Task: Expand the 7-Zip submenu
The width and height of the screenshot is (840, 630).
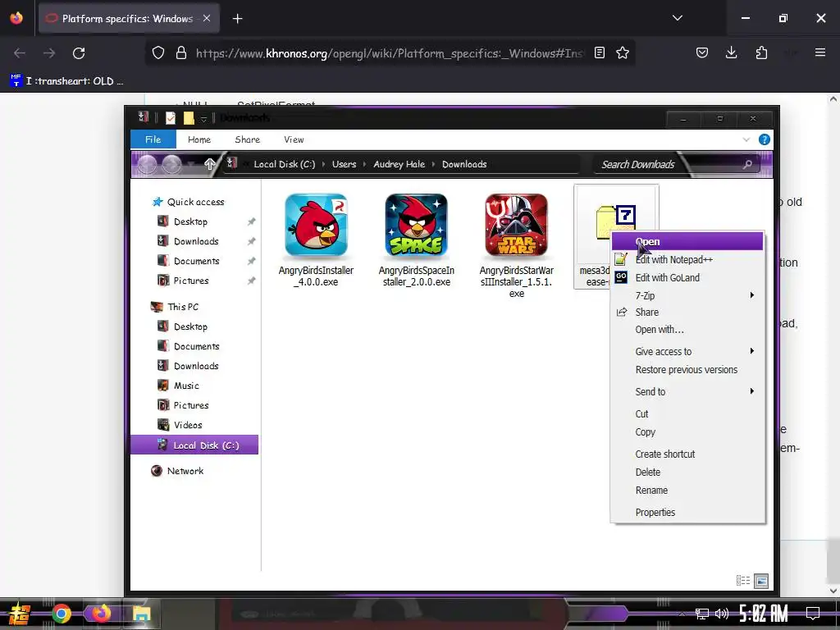Action: click(688, 295)
